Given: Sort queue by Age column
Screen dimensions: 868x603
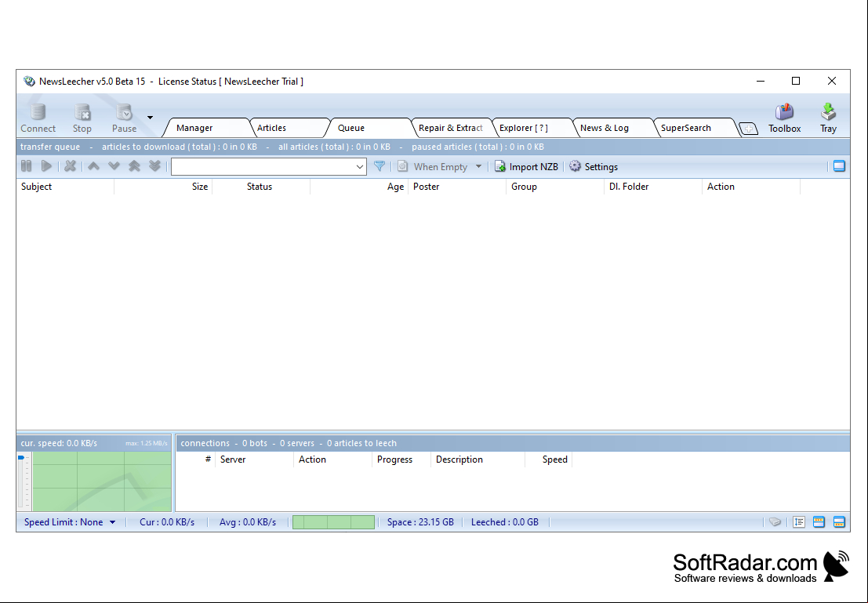Looking at the screenshot, I should coord(359,187).
